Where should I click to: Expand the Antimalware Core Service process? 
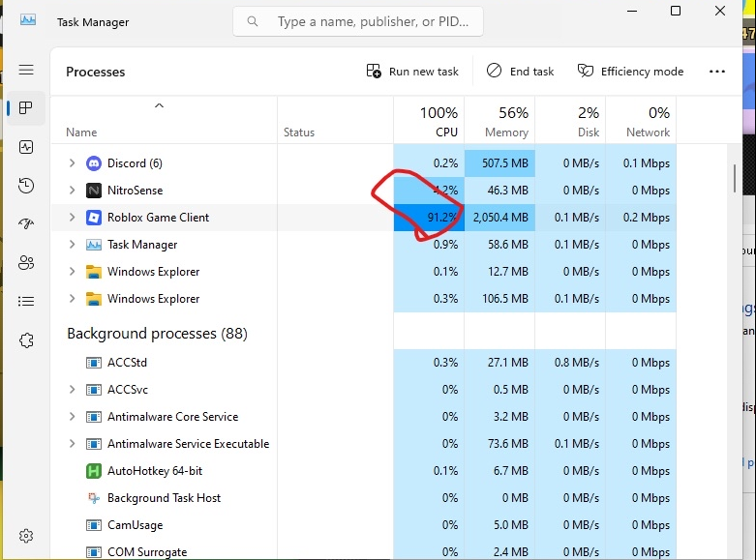pos(73,416)
